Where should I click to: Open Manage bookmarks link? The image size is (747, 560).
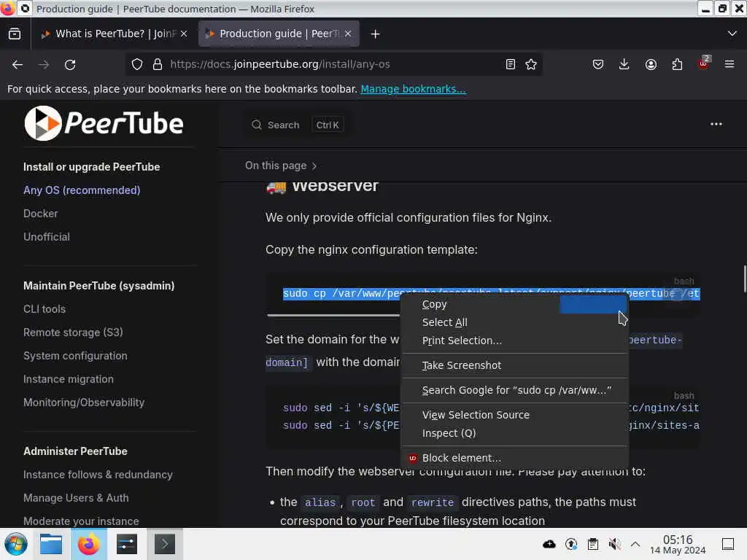413,89
